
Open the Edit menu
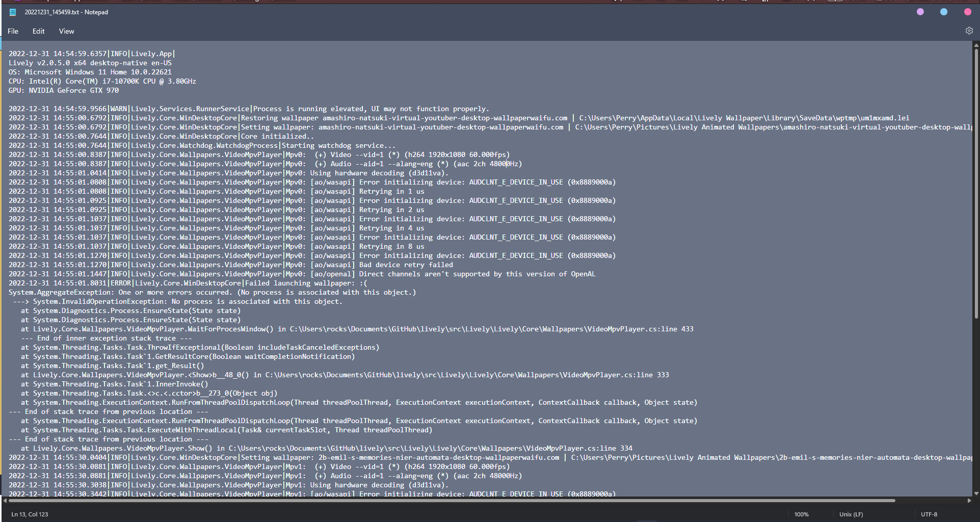(38, 31)
